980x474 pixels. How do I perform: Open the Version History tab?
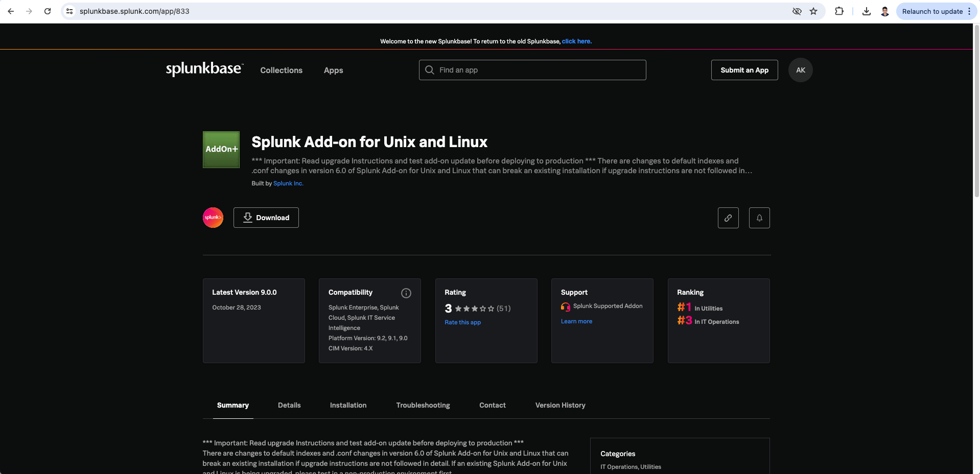pyautogui.click(x=560, y=405)
